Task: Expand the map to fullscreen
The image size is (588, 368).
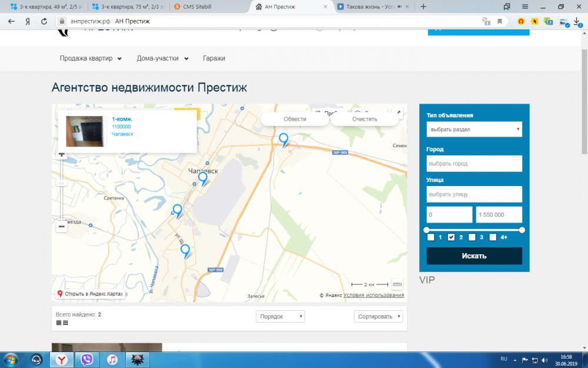Action: 398,113
